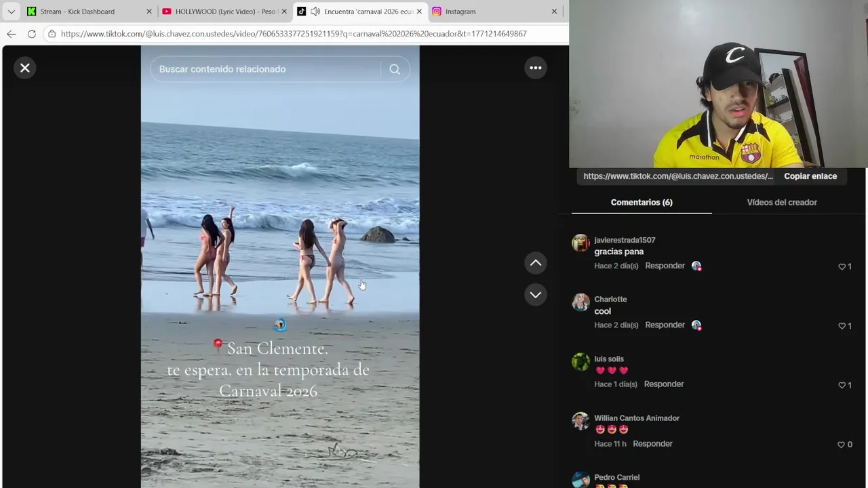Viewport: 868px width, 488px height.
Task: Click 'cool' comment text
Action: (603, 311)
